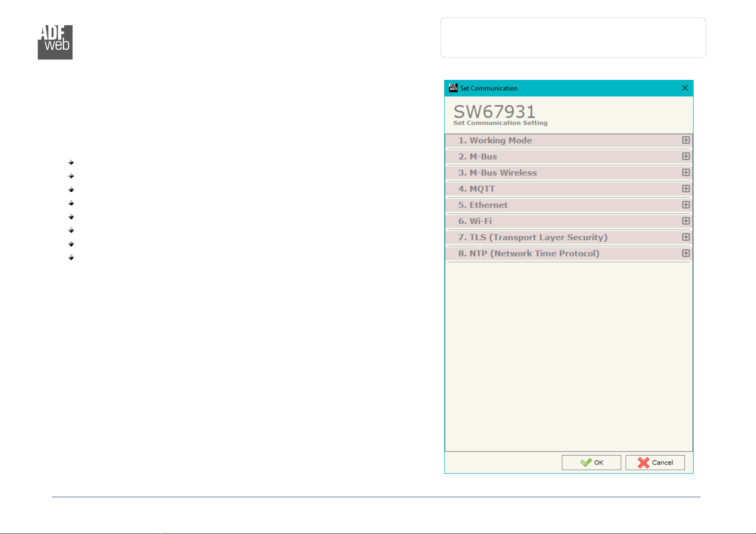Screen dimensions: 756x534
Task: Click the SW67931 heading text
Action: pos(494,111)
